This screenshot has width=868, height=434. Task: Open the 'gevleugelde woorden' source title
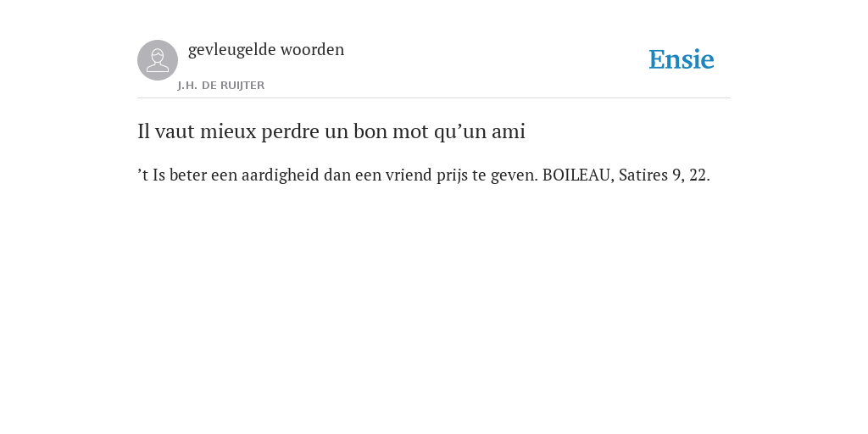(266, 50)
